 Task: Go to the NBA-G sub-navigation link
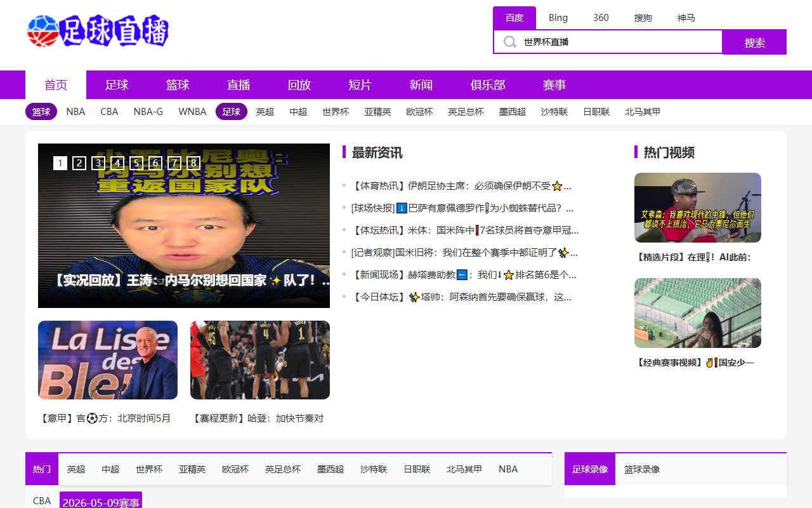pyautogui.click(x=148, y=112)
